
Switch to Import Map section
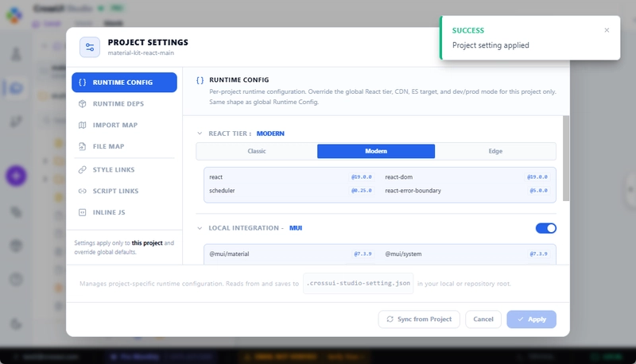pos(124,125)
